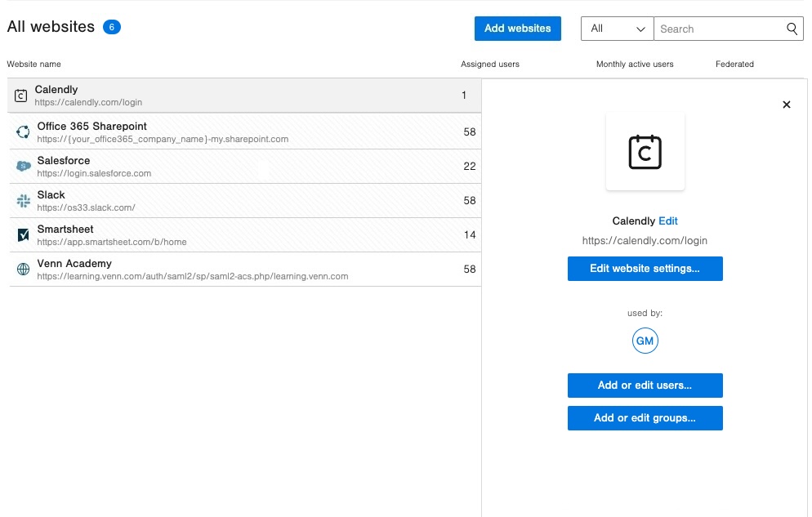Select the Smartsheet row name
Viewport: 812px width, 517px height.
tap(65, 230)
